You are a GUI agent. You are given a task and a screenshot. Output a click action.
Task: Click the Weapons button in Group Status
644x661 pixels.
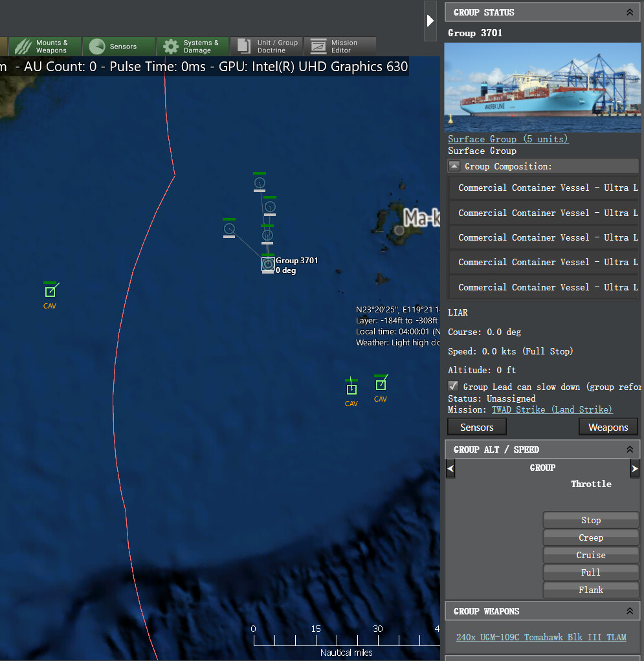click(x=608, y=427)
